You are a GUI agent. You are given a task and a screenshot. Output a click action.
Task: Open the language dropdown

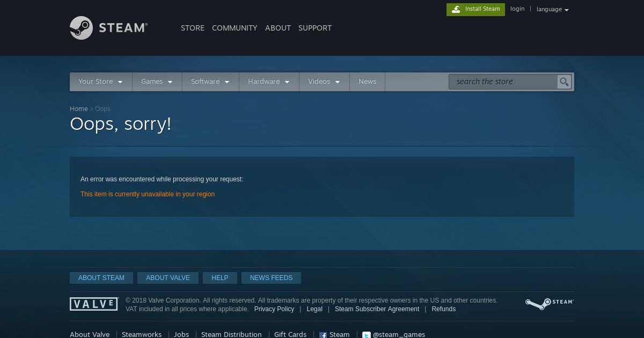pyautogui.click(x=552, y=9)
